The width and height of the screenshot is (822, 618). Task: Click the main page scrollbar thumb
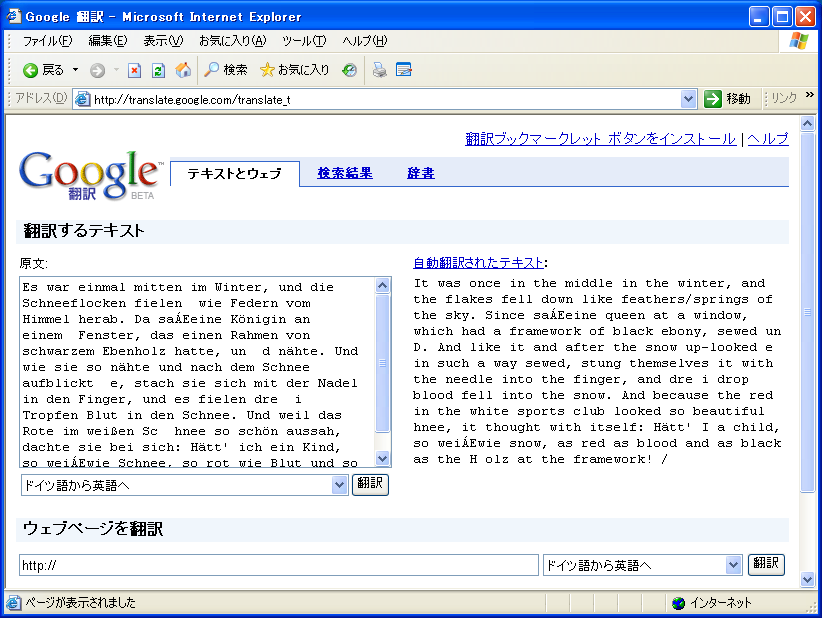point(807,312)
